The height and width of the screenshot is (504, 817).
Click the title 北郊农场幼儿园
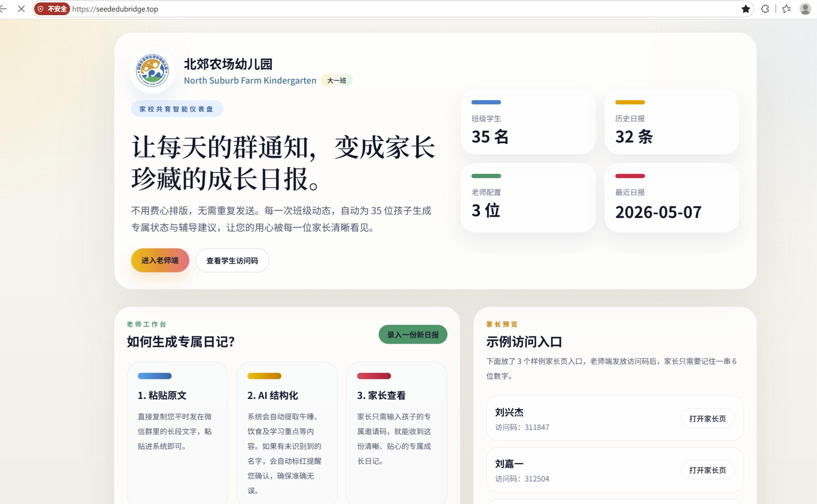[x=228, y=64]
